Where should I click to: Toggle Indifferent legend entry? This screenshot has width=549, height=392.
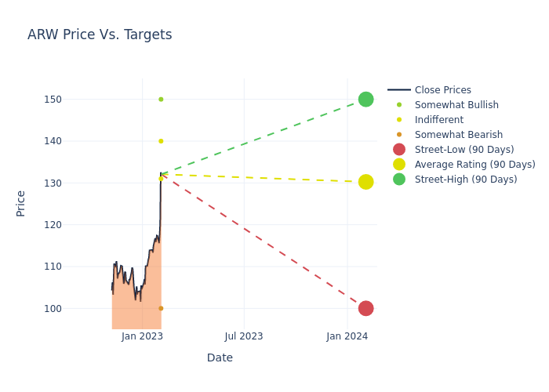pyautogui.click(x=438, y=120)
